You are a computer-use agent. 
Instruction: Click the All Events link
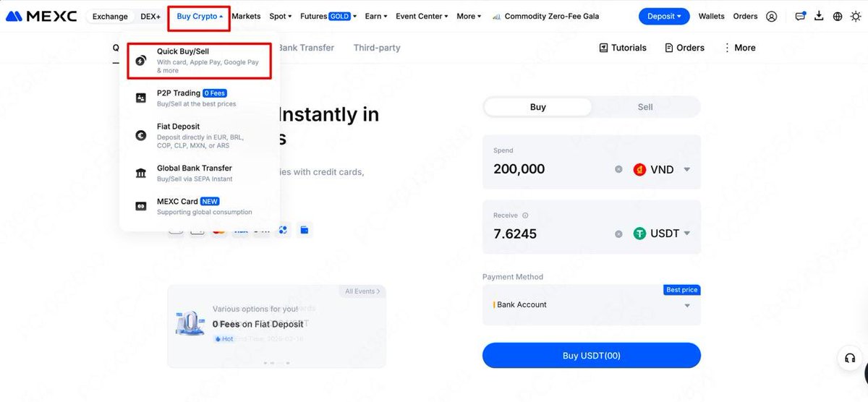[362, 291]
